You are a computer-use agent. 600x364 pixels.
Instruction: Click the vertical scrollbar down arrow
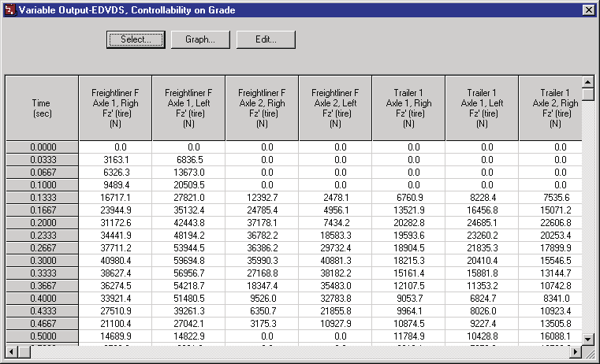tap(587, 339)
